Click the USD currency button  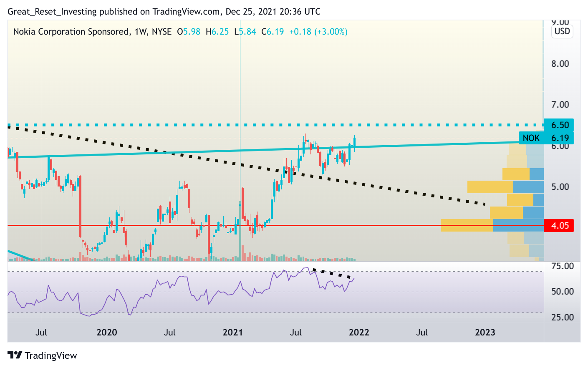coord(562,31)
